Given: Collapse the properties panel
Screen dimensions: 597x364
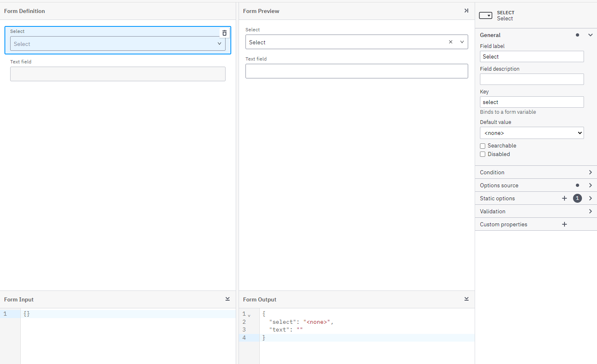Looking at the screenshot, I should 466,11.
